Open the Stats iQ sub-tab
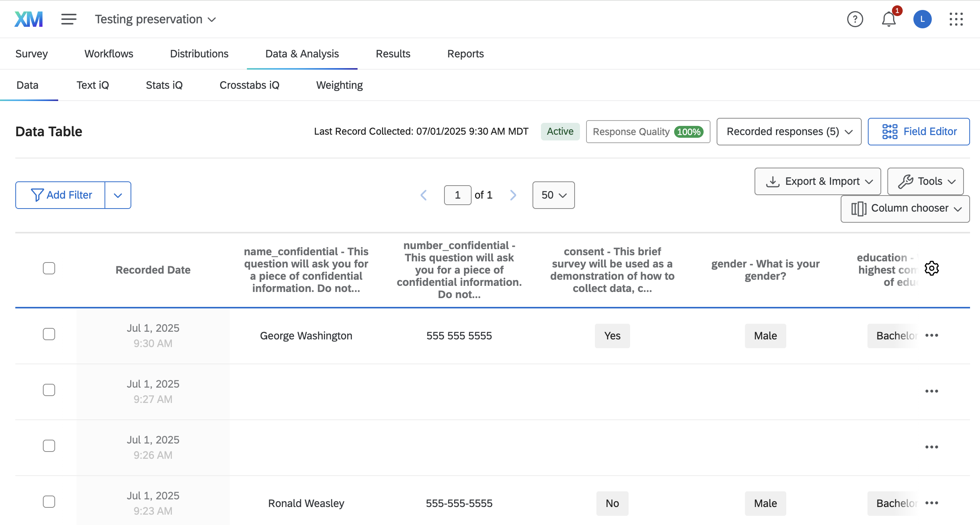The width and height of the screenshot is (980, 525). (164, 85)
